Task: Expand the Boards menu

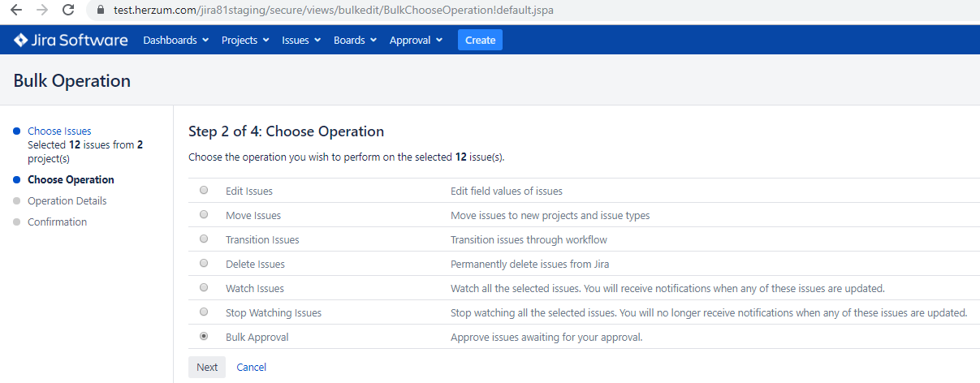Action: click(x=355, y=40)
